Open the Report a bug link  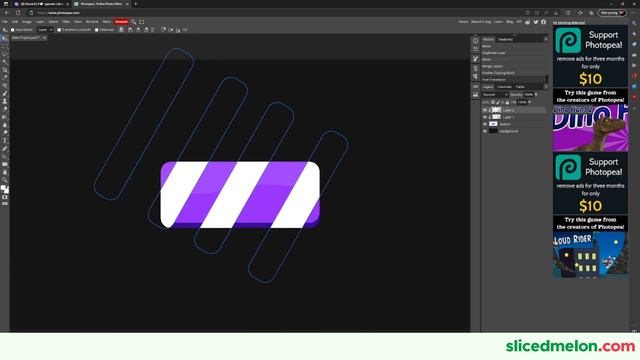tap(481, 22)
